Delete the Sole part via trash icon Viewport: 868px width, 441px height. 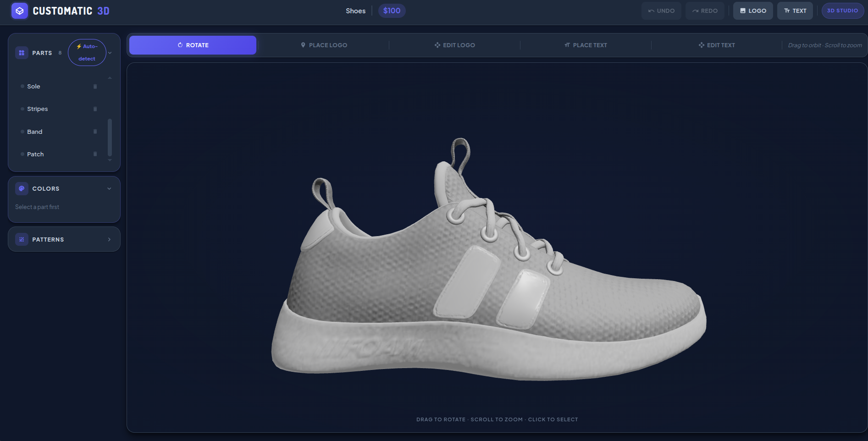[95, 86]
